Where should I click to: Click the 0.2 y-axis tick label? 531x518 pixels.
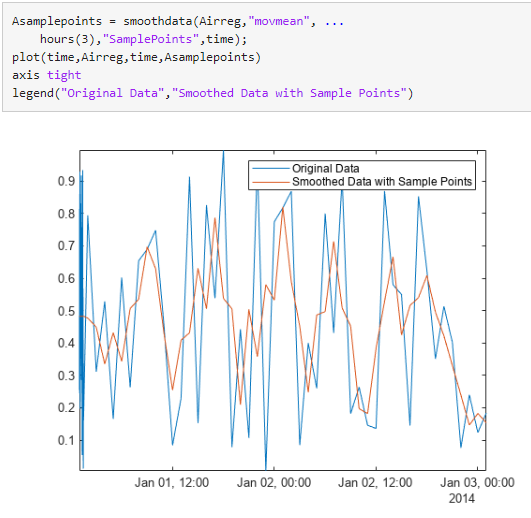pyautogui.click(x=66, y=408)
